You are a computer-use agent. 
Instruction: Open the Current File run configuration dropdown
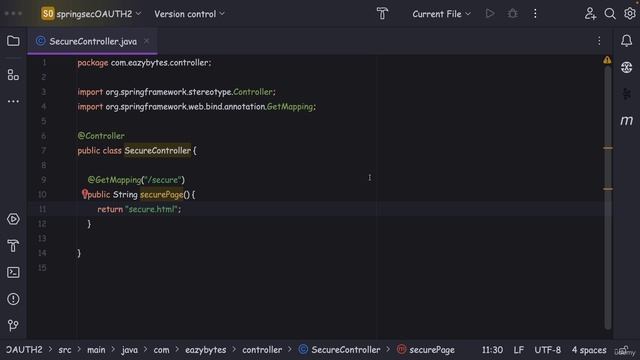[441, 14]
